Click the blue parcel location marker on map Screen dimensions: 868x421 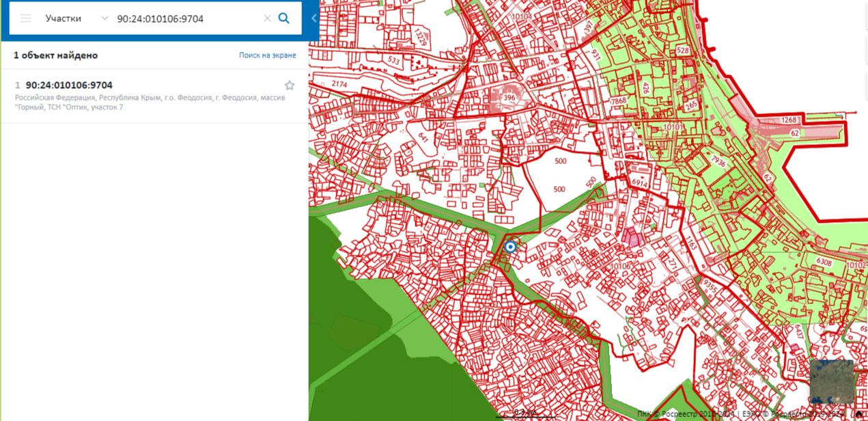click(x=510, y=247)
